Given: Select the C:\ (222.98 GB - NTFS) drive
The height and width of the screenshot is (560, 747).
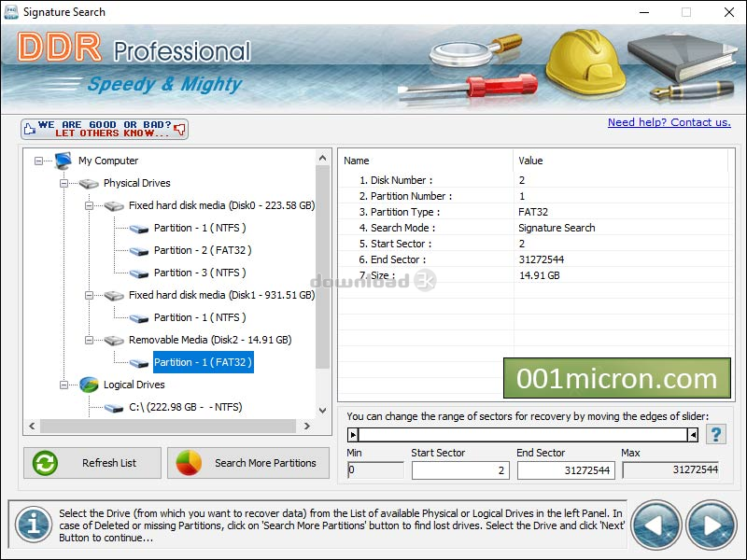Looking at the screenshot, I should click(x=185, y=407).
